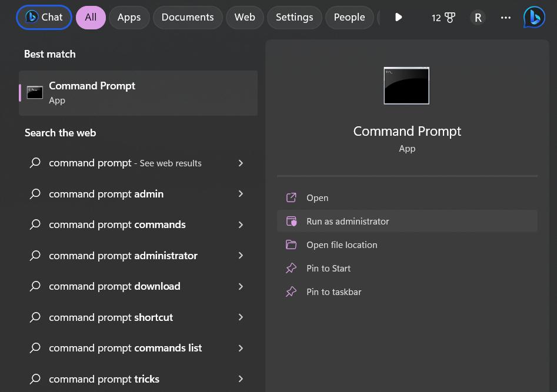Click the 'Command Prompt' title in preview pane
Image resolution: width=557 pixels, height=392 pixels.
pos(407,132)
